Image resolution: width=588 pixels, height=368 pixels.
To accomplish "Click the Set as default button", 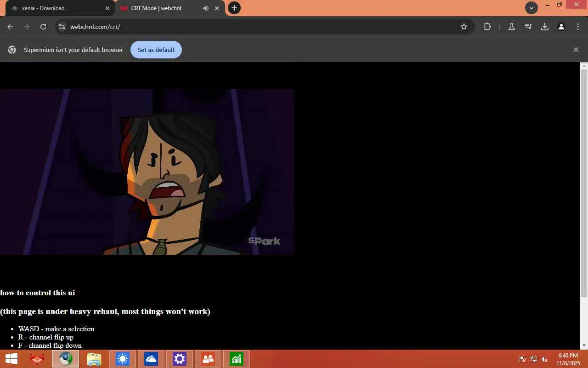I will pos(156,50).
